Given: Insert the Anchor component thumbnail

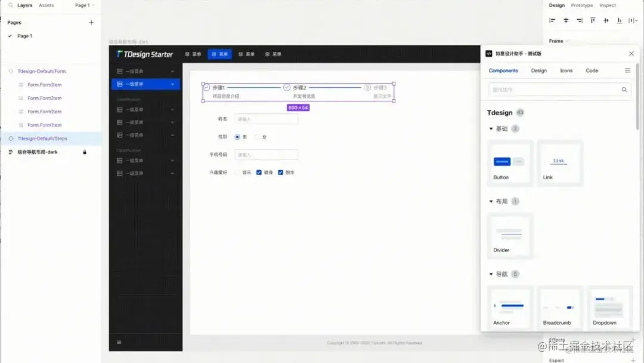Looking at the screenshot, I should pos(510,308).
